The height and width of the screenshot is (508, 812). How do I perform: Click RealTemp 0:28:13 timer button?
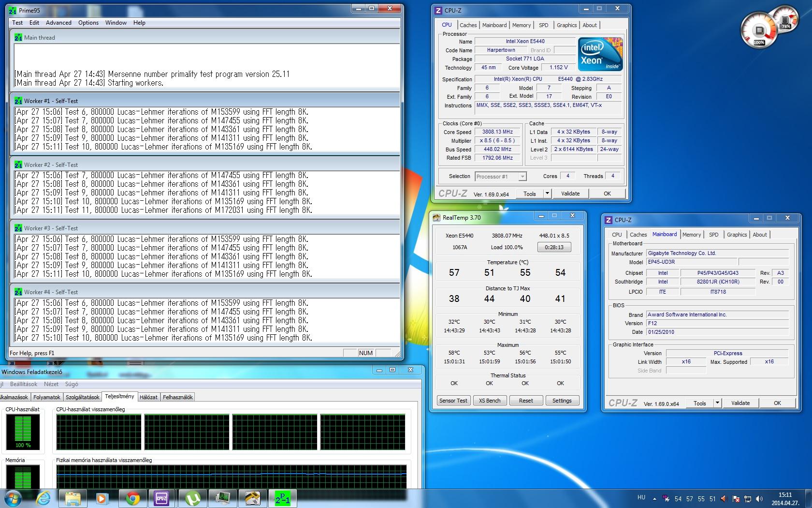coord(554,247)
